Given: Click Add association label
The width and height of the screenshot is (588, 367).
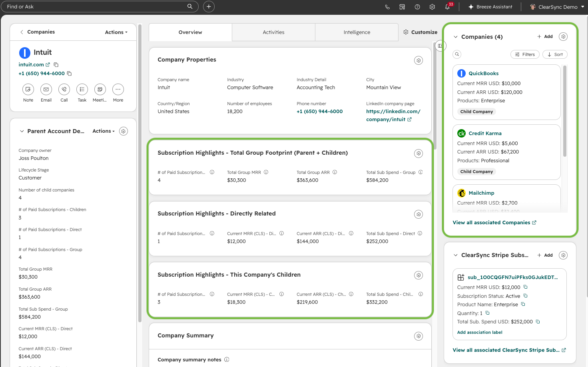Looking at the screenshot, I should click(480, 333).
